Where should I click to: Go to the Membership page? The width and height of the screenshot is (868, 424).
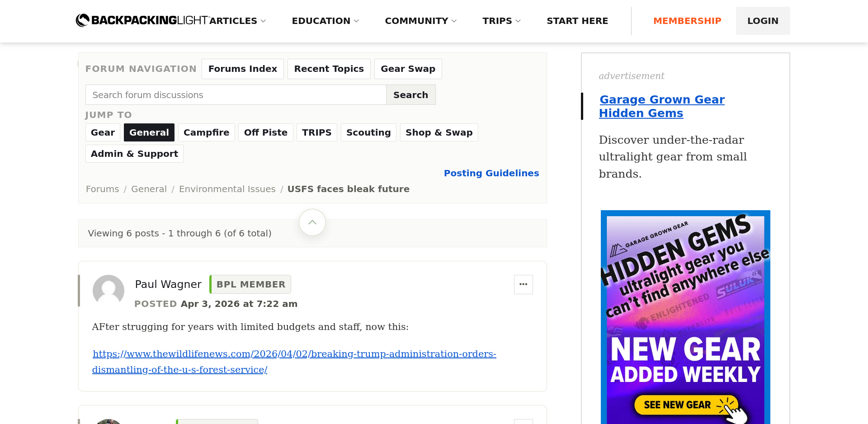pos(687,21)
